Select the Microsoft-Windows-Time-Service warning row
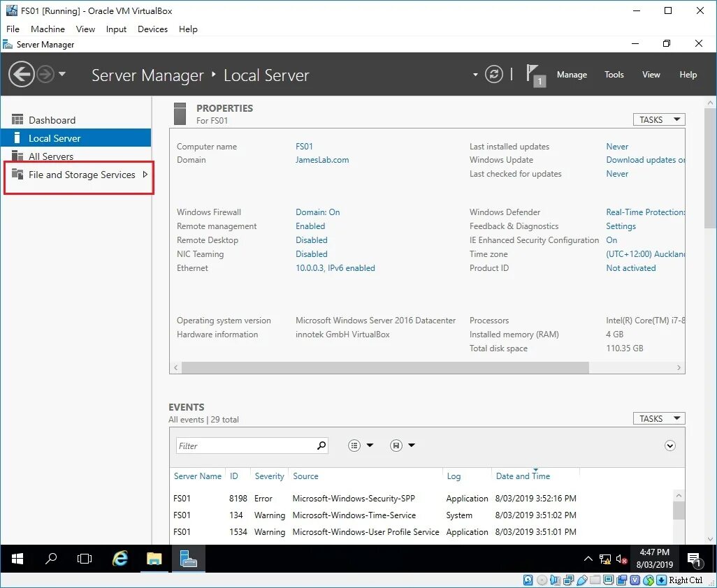Image resolution: width=717 pixels, height=588 pixels. [x=421, y=515]
